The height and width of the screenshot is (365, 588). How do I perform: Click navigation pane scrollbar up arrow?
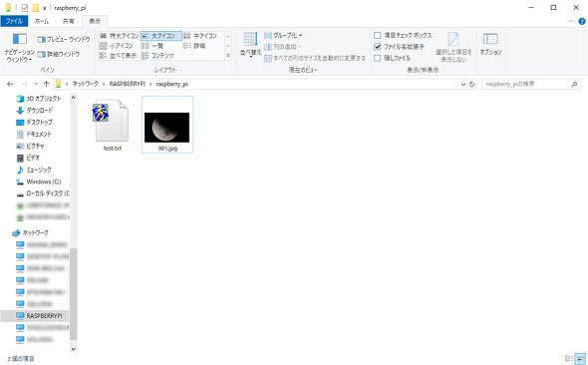pyautogui.click(x=74, y=98)
